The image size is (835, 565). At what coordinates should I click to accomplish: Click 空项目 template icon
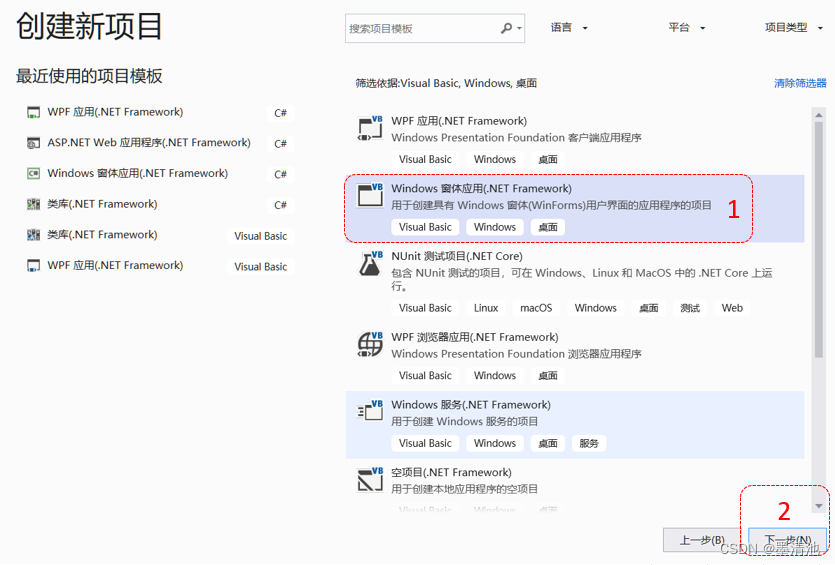(x=370, y=479)
